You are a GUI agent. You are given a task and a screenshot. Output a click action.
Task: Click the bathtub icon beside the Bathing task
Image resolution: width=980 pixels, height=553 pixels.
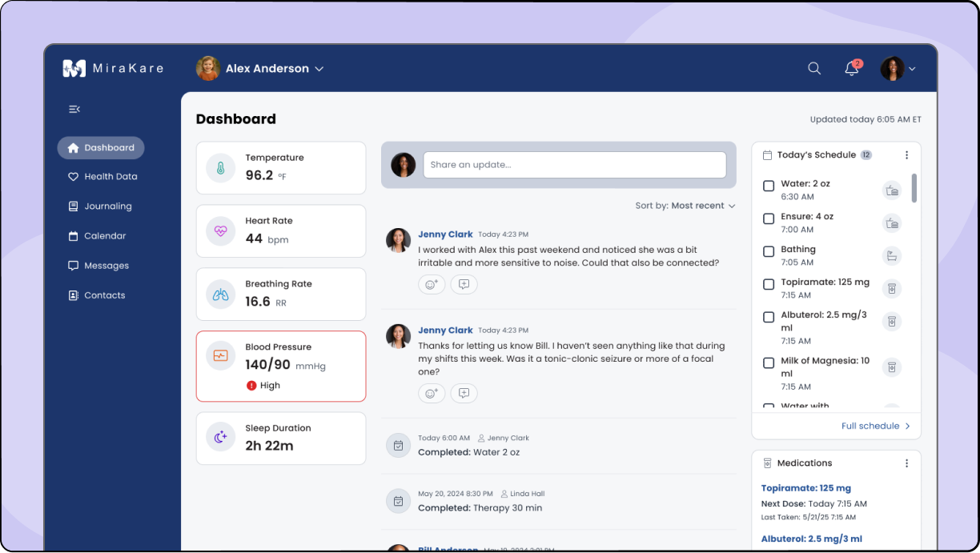892,255
